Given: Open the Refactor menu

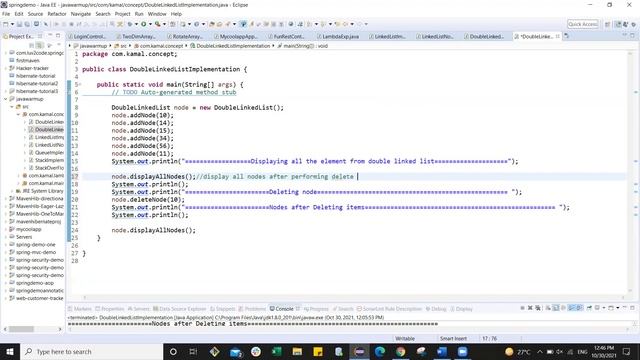Looking at the screenshot, I should pos(57,14).
